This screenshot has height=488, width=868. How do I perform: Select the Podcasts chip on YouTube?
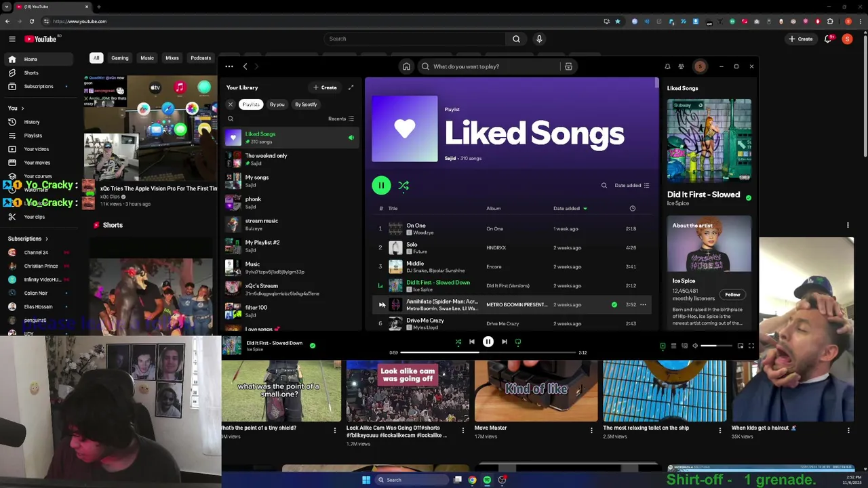tap(201, 58)
